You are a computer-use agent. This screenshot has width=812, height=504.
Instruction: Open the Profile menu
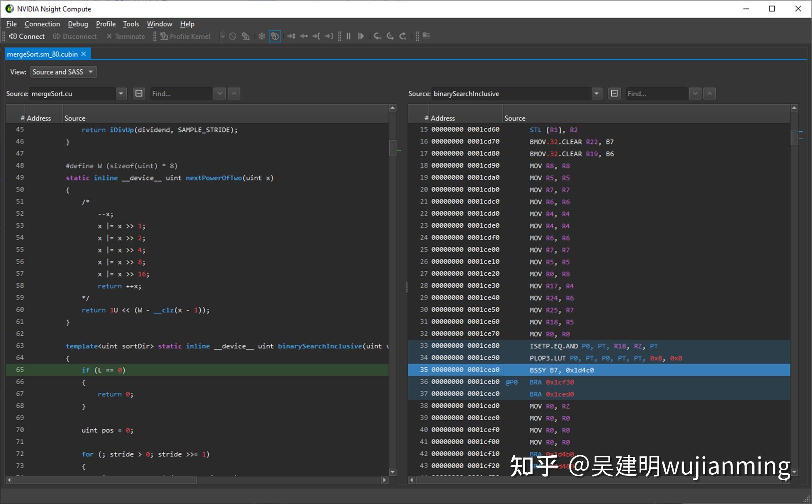tap(105, 24)
